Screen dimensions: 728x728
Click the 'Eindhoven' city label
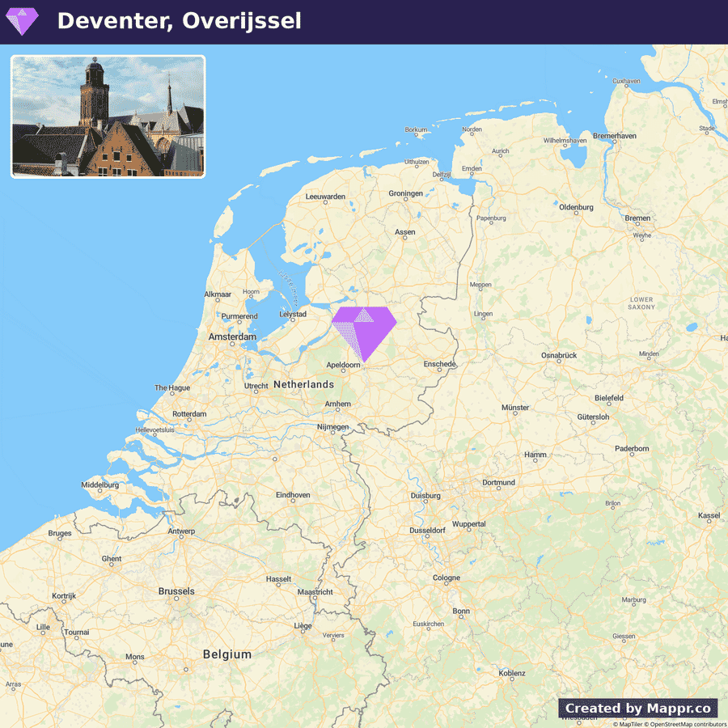coord(293,495)
